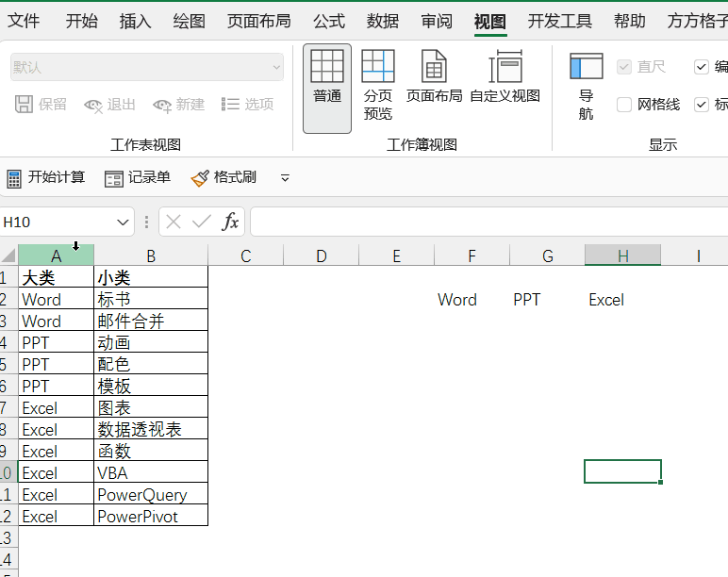Click the Keep (保留) sheet view icon
The width and height of the screenshot is (728, 577).
[25, 105]
